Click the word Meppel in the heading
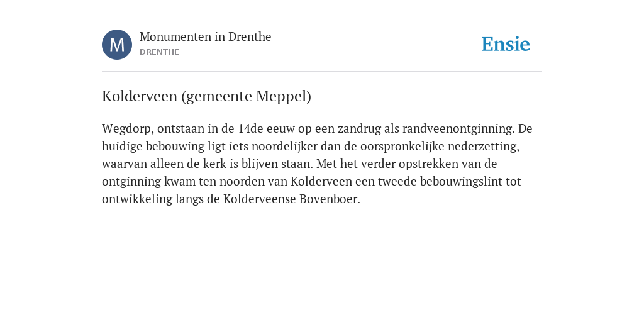This screenshot has width=644, height=322. (x=284, y=96)
